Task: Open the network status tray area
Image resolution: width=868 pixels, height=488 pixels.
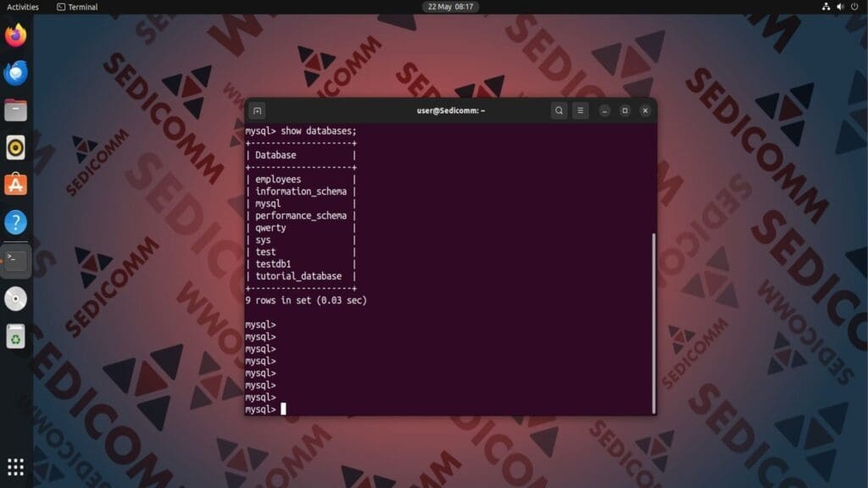Action: click(826, 7)
